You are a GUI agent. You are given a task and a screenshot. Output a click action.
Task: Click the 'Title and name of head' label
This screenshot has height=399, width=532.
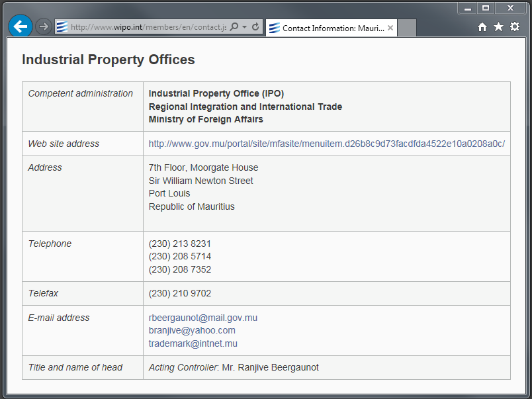click(x=75, y=367)
